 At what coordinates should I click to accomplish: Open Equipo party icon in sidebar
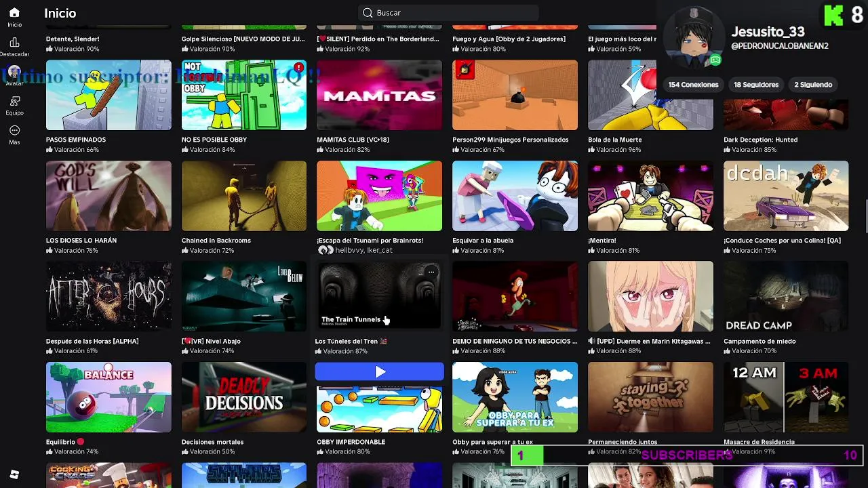click(14, 101)
